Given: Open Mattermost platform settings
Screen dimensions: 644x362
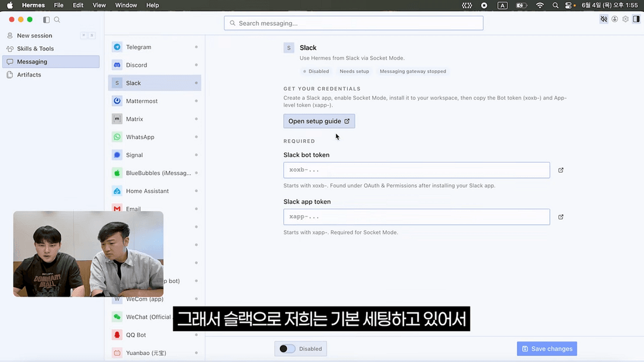Looking at the screenshot, I should pyautogui.click(x=155, y=101).
